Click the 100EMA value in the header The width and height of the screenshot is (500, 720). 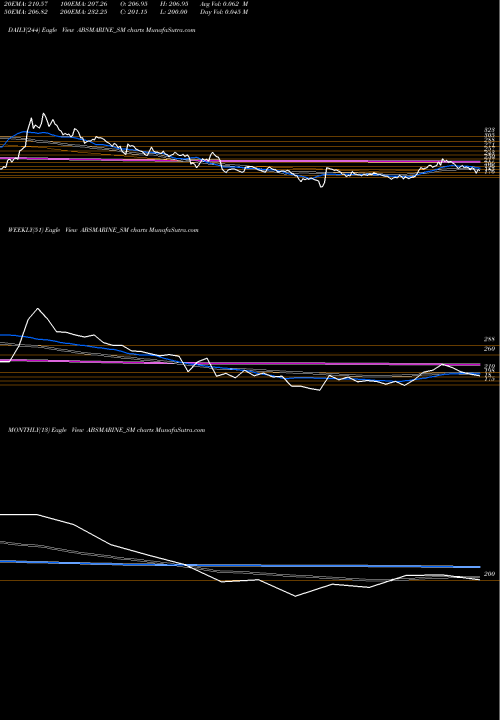pyautogui.click(x=84, y=4)
